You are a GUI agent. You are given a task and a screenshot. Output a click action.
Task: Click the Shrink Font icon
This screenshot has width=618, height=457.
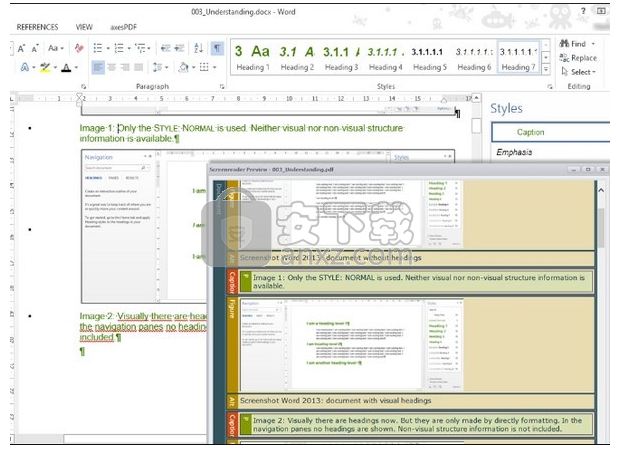[35, 48]
